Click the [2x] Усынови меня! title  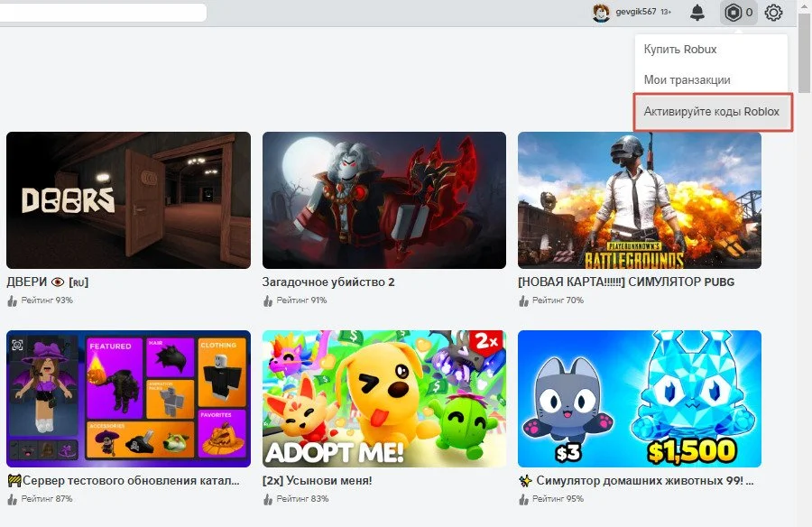point(317,480)
